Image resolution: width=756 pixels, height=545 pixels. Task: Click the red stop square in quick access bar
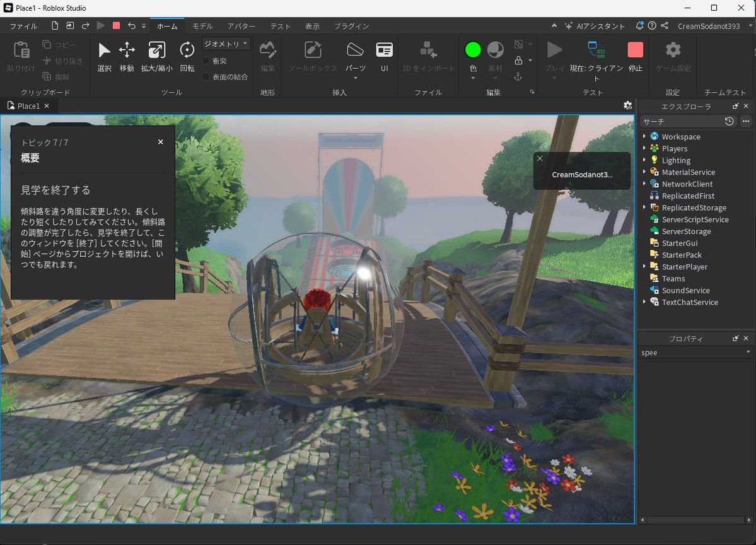coord(116,26)
